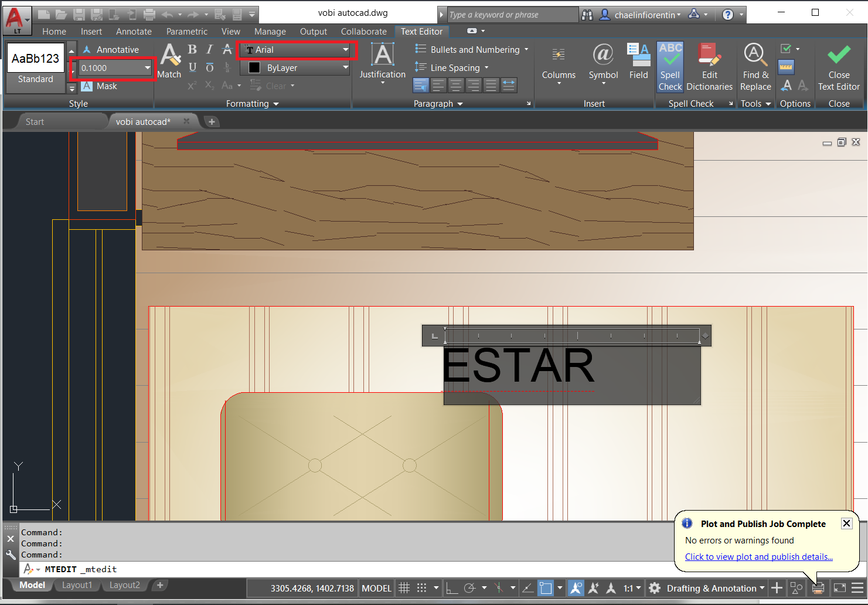Click the Save icon in Quick Access toolbar
Screen dimensions: 868x605
[79, 14]
